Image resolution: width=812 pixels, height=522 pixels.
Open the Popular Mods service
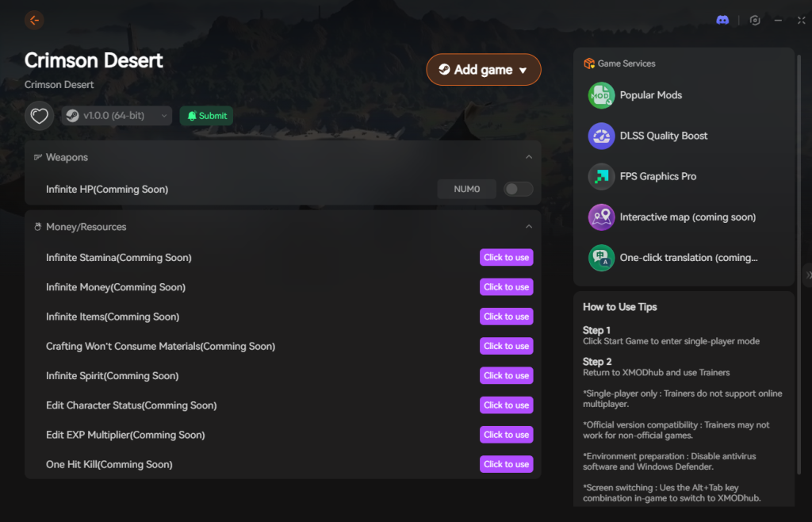pyautogui.click(x=601, y=95)
